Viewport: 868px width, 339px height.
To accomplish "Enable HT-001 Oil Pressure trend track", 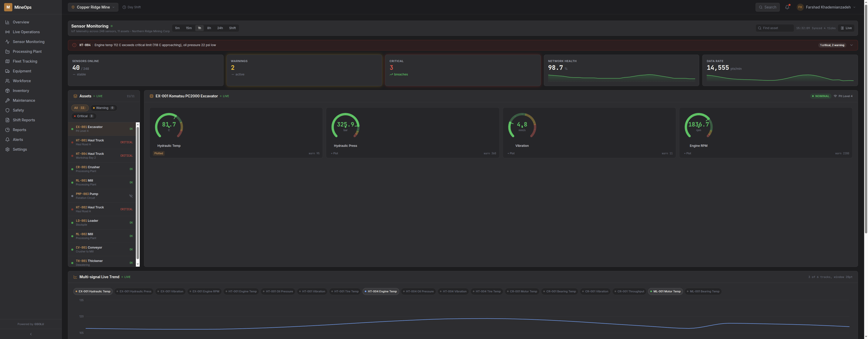I will click(278, 291).
